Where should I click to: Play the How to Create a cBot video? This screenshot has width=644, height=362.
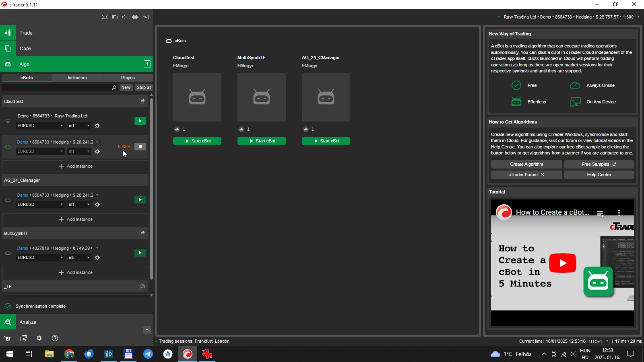click(x=562, y=263)
